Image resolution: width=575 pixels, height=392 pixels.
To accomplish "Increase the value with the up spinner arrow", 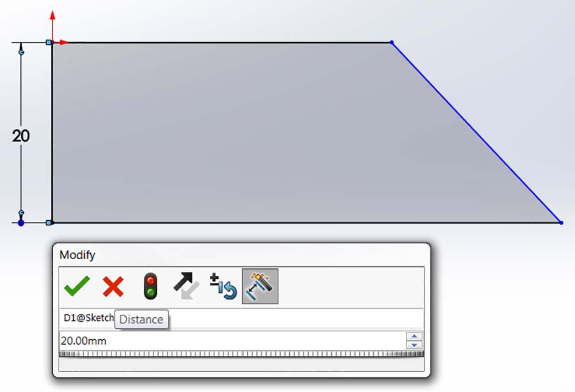I will tap(414, 336).
